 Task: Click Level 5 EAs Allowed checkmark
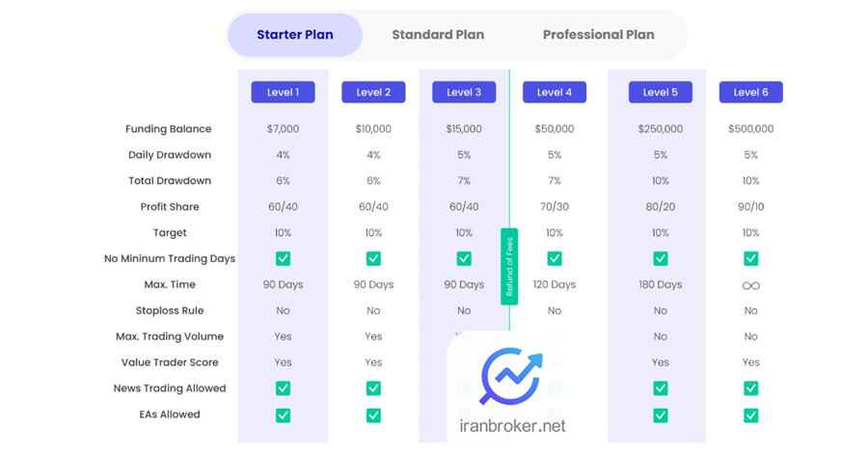click(661, 415)
